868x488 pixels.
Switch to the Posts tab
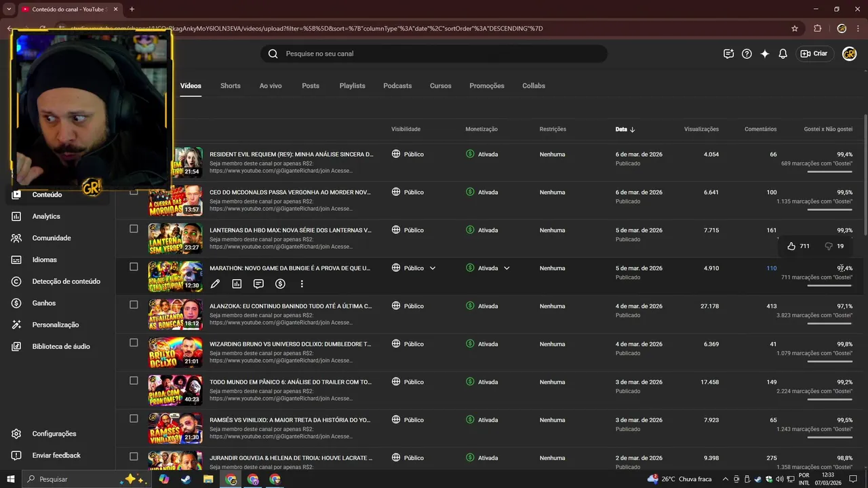coord(311,86)
